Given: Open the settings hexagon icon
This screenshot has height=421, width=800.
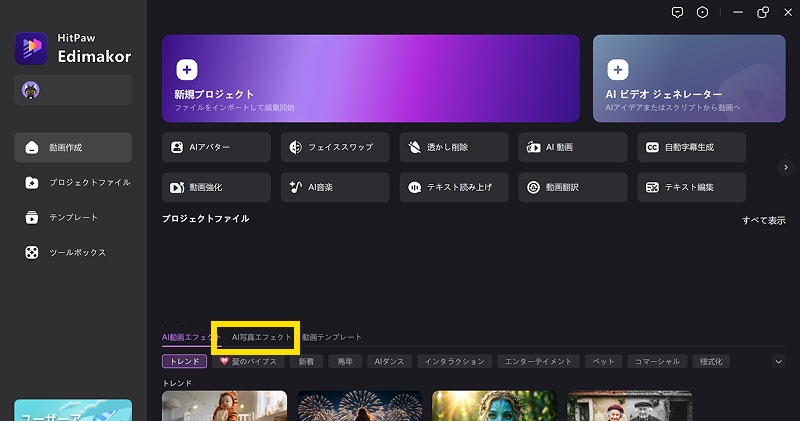Looking at the screenshot, I should [x=703, y=12].
